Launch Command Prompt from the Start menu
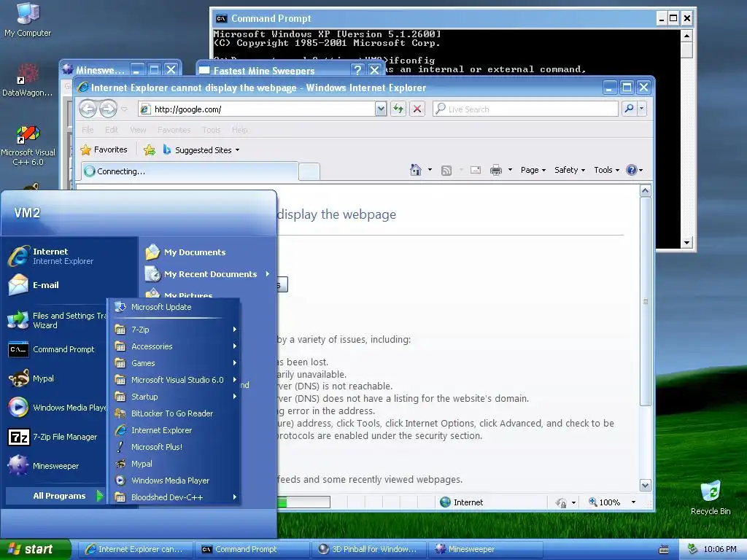747x560 pixels. tap(56, 349)
